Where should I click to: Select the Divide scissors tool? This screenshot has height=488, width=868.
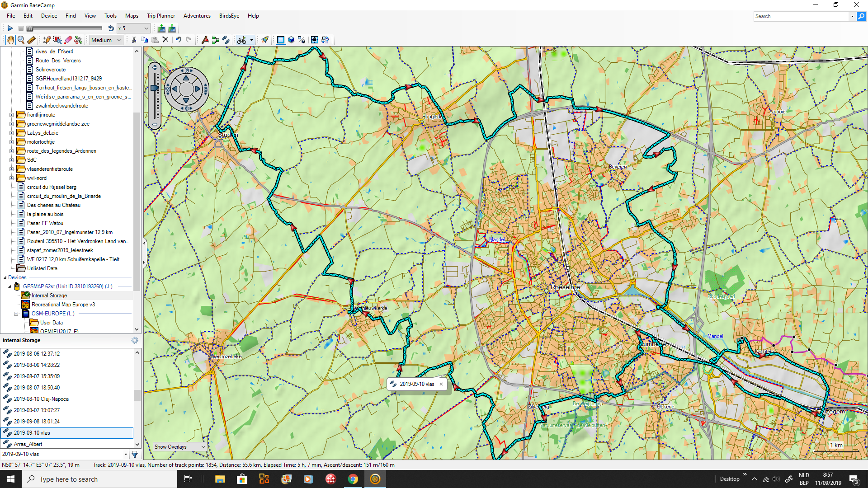79,40
